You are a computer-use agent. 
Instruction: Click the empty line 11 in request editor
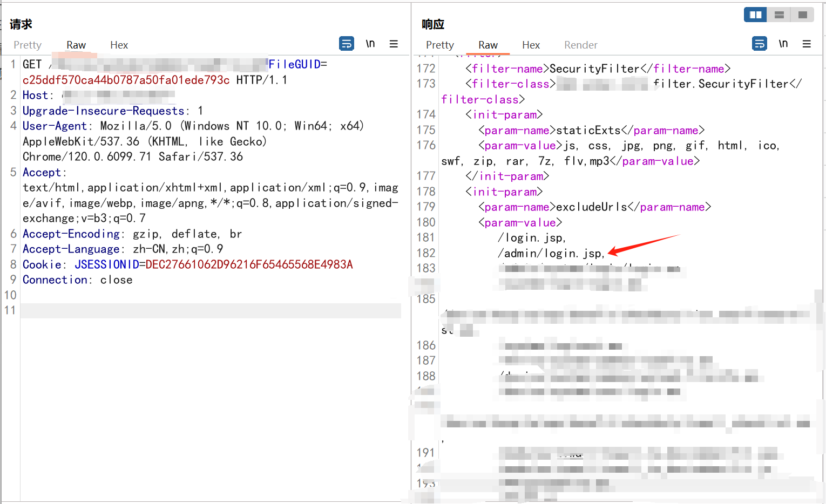coord(211,311)
